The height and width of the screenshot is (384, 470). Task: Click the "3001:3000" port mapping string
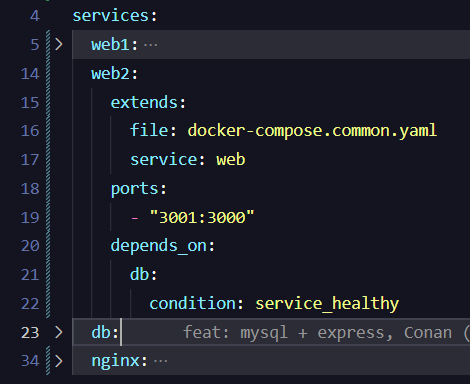pyautogui.click(x=202, y=217)
